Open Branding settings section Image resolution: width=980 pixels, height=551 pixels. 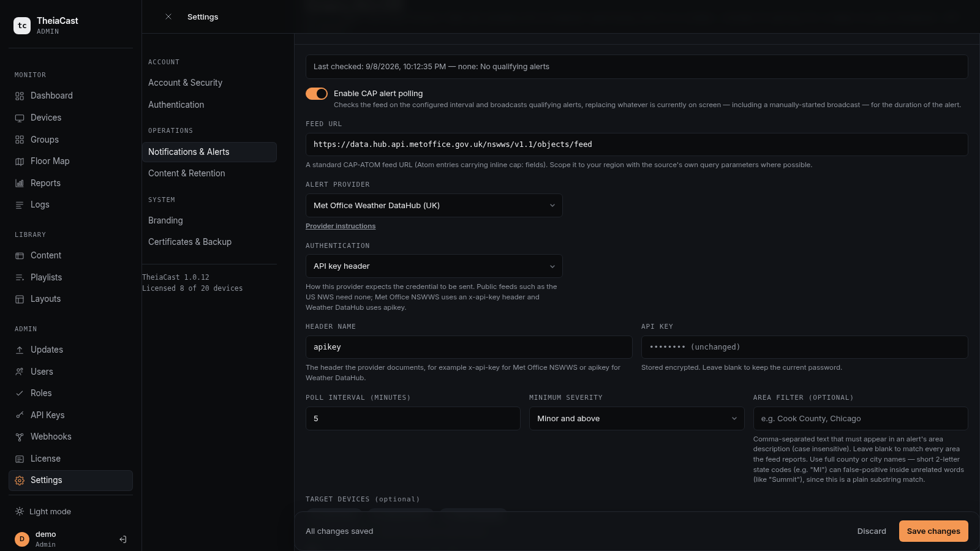coord(209,220)
